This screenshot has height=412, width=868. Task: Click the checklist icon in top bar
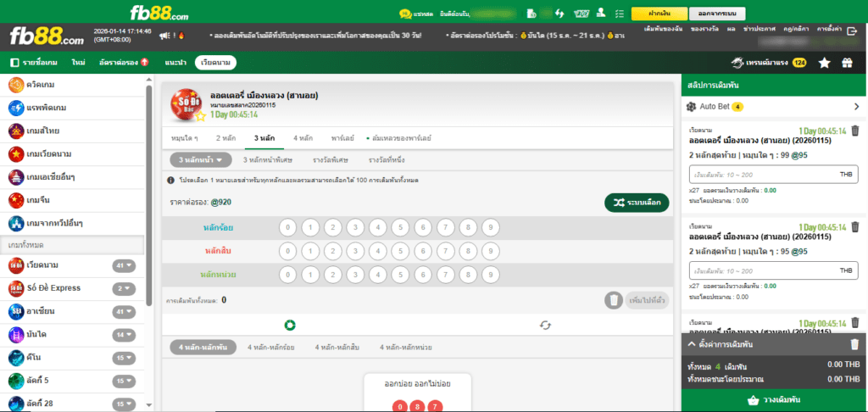point(620,14)
